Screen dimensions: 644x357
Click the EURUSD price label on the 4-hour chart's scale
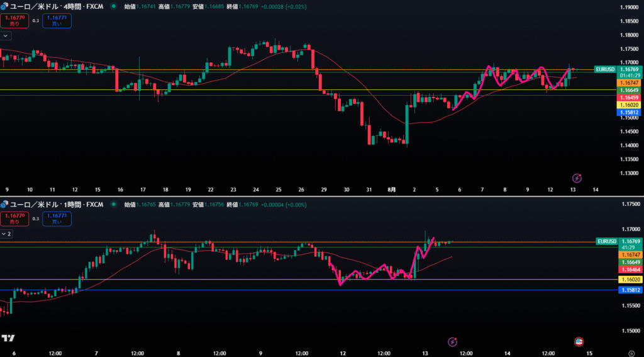(606, 69)
